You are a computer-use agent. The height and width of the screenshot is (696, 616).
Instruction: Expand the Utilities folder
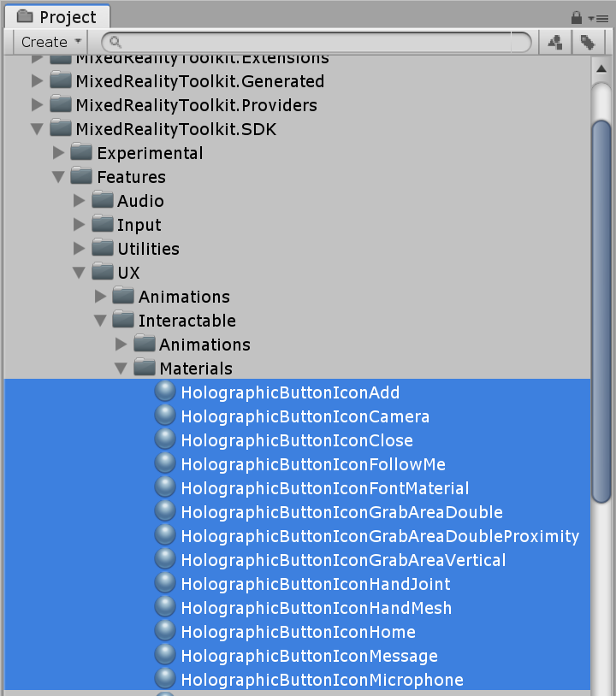click(x=79, y=249)
